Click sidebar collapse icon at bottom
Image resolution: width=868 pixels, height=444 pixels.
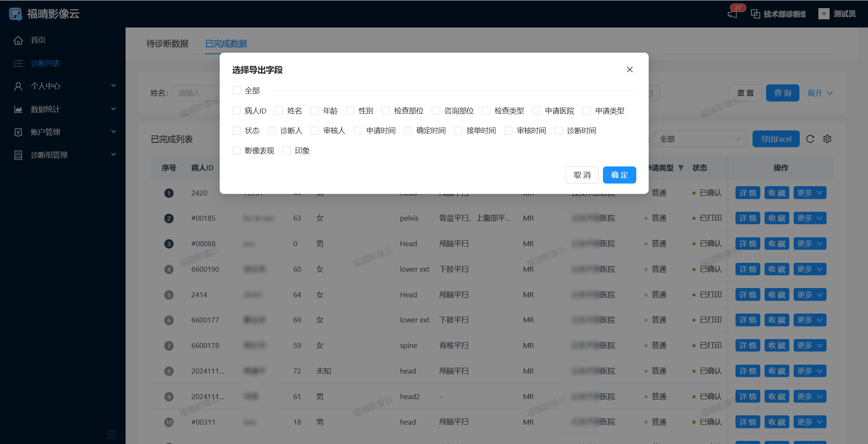pyautogui.click(x=112, y=434)
